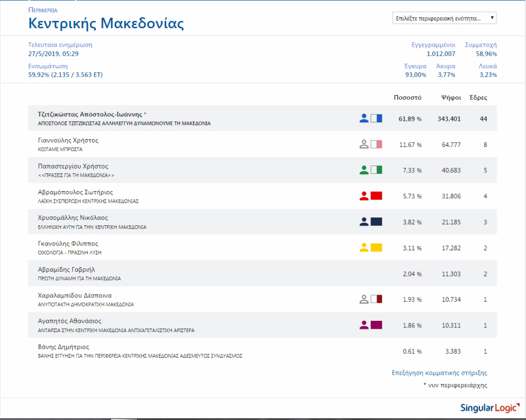Click the 'Ψήφοι' column header
Screen dimensions: 526x420
(451, 97)
